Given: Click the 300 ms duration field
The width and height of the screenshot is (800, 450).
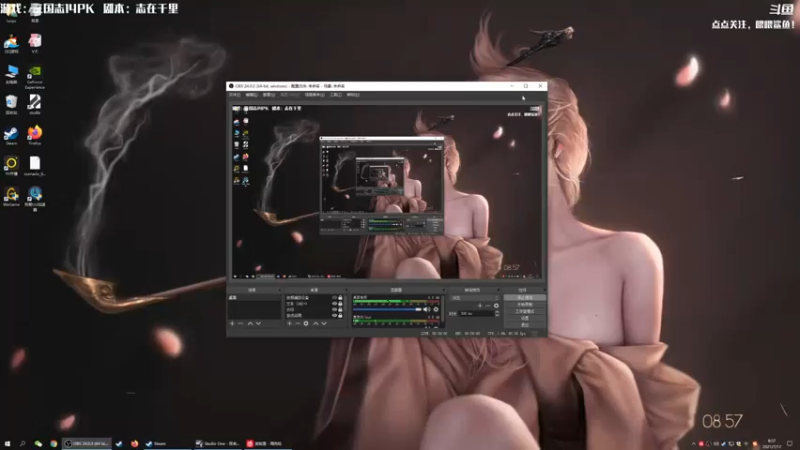Looking at the screenshot, I should 476,313.
